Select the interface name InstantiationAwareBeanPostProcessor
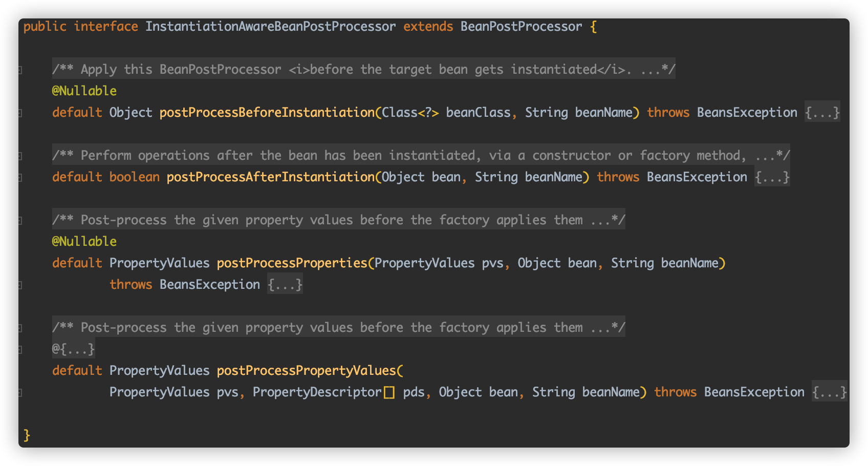868x466 pixels. click(x=270, y=26)
